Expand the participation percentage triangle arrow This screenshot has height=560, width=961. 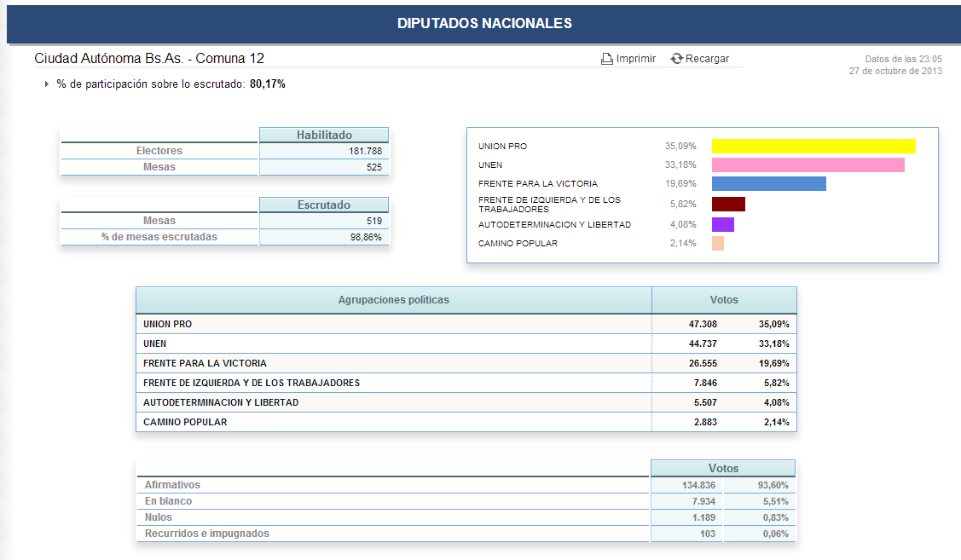point(46,84)
